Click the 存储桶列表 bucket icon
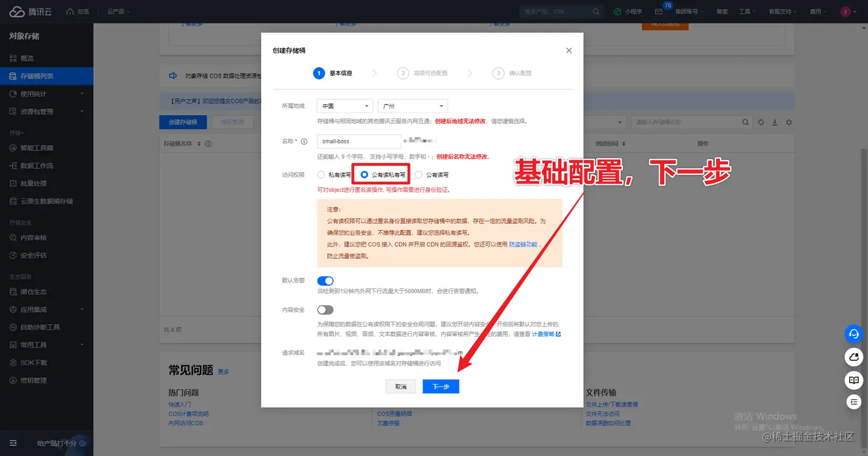Image resolution: width=868 pixels, height=456 pixels. point(13,76)
